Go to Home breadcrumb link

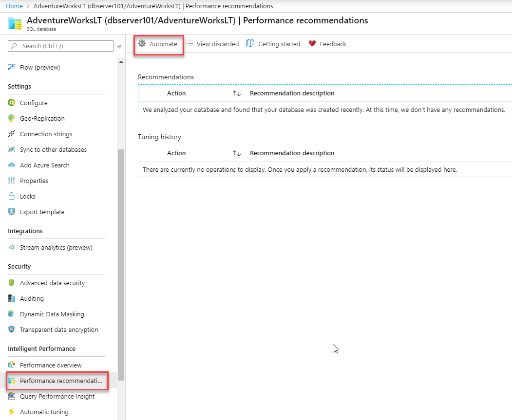pyautogui.click(x=14, y=6)
